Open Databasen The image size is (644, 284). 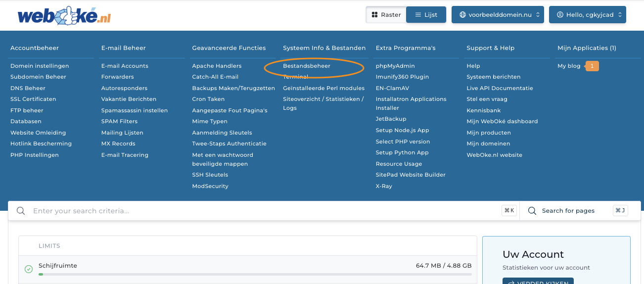[x=26, y=121]
